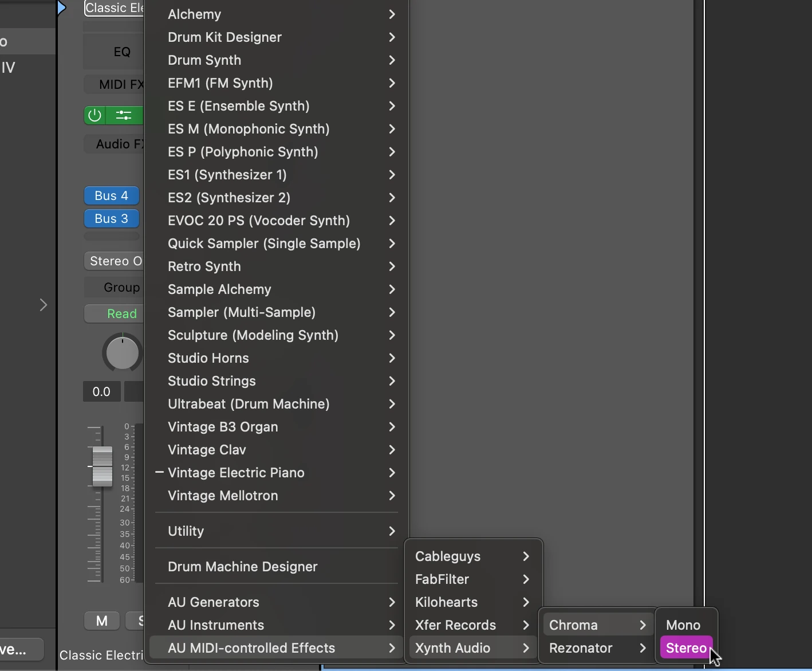Click the Bus 3 send
The height and width of the screenshot is (671, 812).
tap(112, 218)
